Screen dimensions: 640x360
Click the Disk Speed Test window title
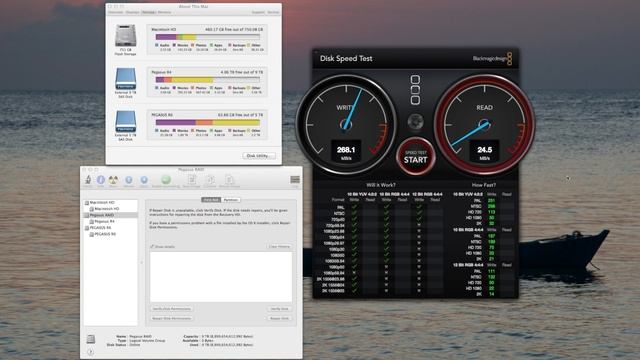point(346,58)
